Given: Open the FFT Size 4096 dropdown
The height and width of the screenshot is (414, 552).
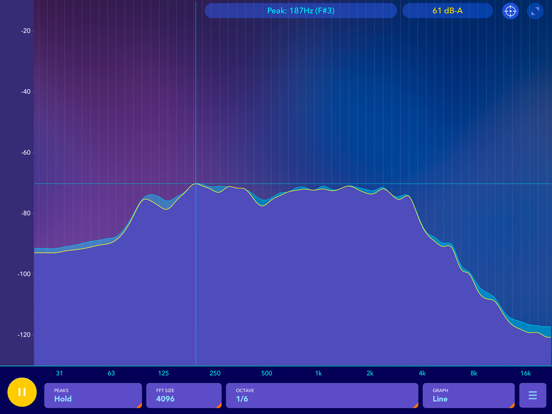Looking at the screenshot, I should pos(184,395).
